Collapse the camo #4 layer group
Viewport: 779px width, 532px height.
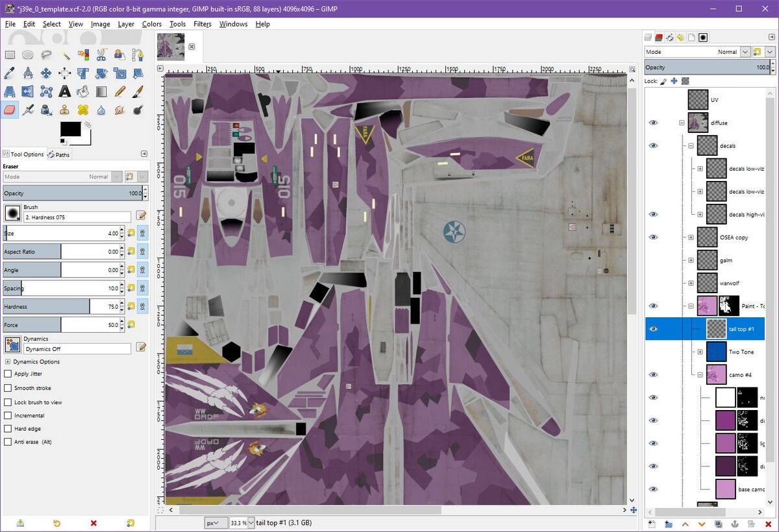point(700,374)
